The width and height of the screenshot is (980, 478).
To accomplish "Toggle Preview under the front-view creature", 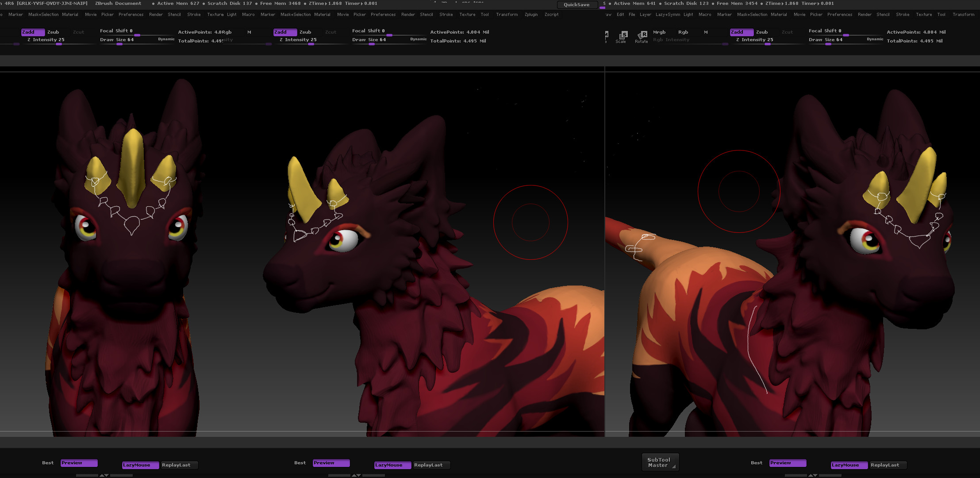I will click(x=79, y=463).
